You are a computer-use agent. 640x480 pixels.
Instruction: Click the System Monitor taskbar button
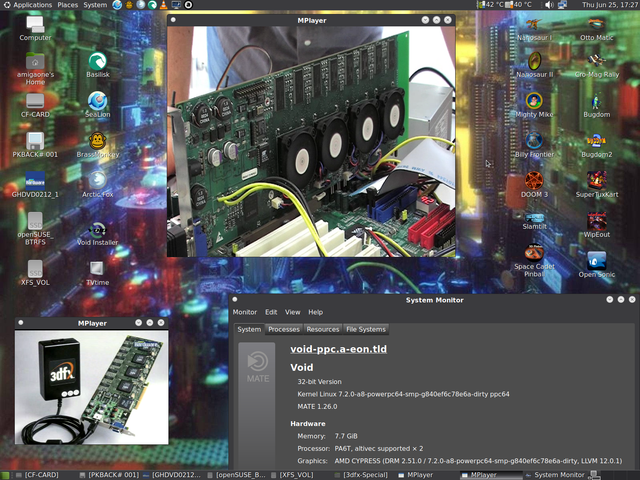[556, 475]
